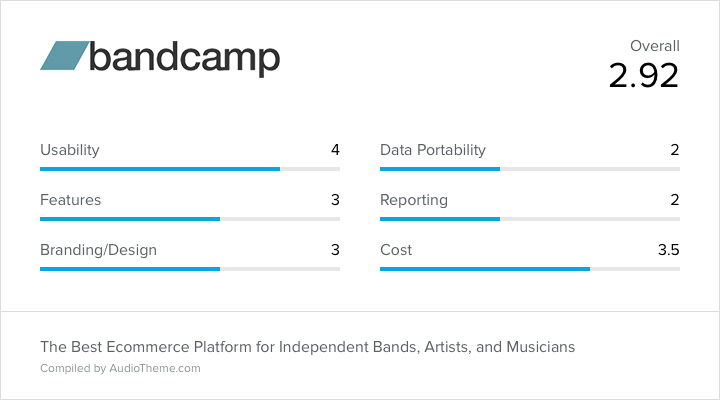This screenshot has width=720, height=400.
Task: Select the Data Portability label
Action: (x=433, y=150)
